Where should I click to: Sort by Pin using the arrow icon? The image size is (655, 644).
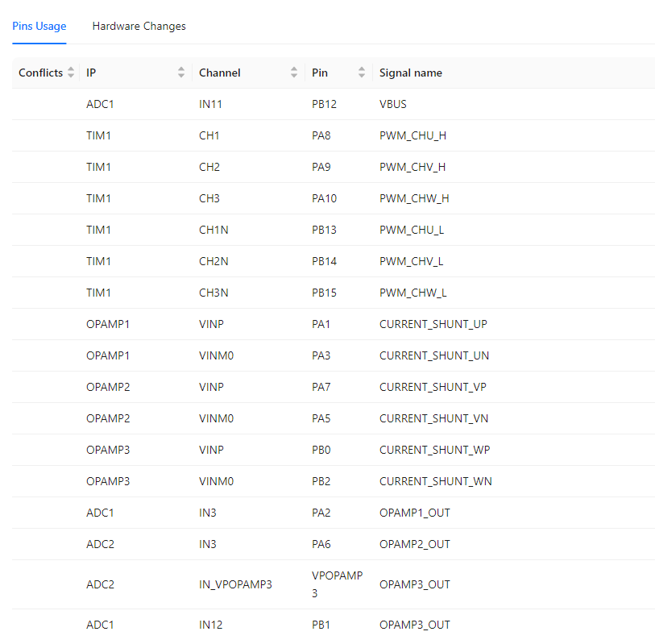click(362, 73)
